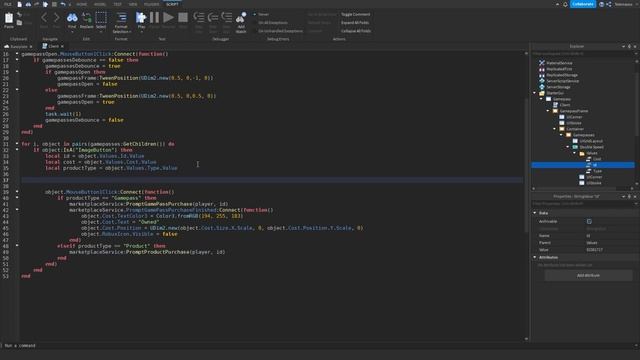Click the Find binoculars icon

click(x=72, y=18)
